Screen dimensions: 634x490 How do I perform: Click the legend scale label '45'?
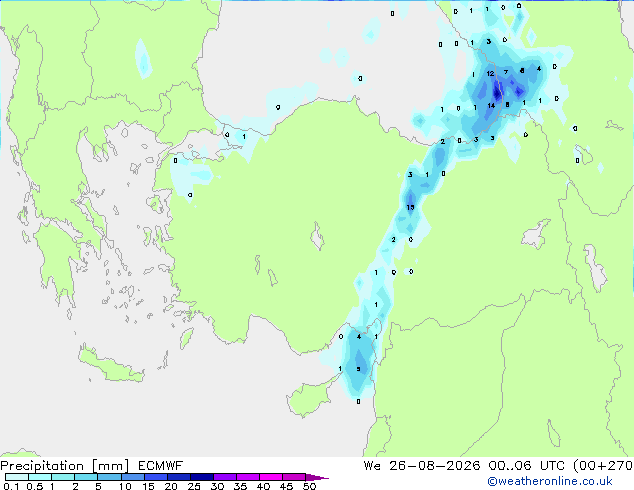pyautogui.click(x=286, y=486)
